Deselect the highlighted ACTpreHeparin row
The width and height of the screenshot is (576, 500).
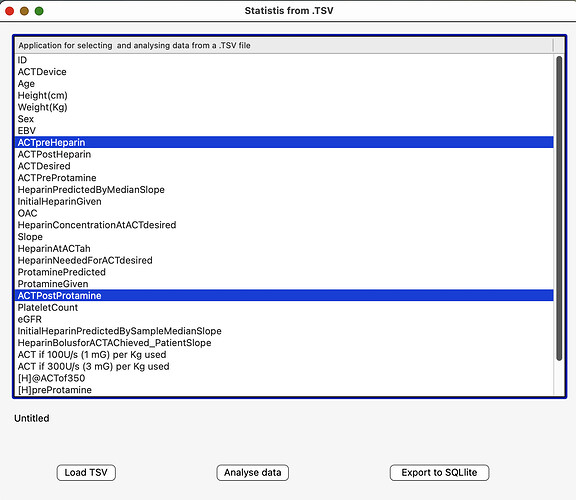[x=284, y=142]
